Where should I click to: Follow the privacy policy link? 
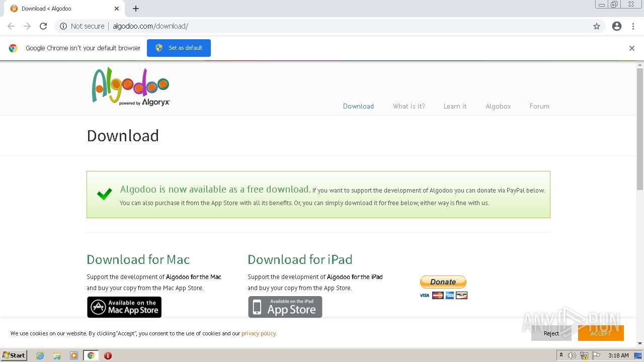pos(259,333)
